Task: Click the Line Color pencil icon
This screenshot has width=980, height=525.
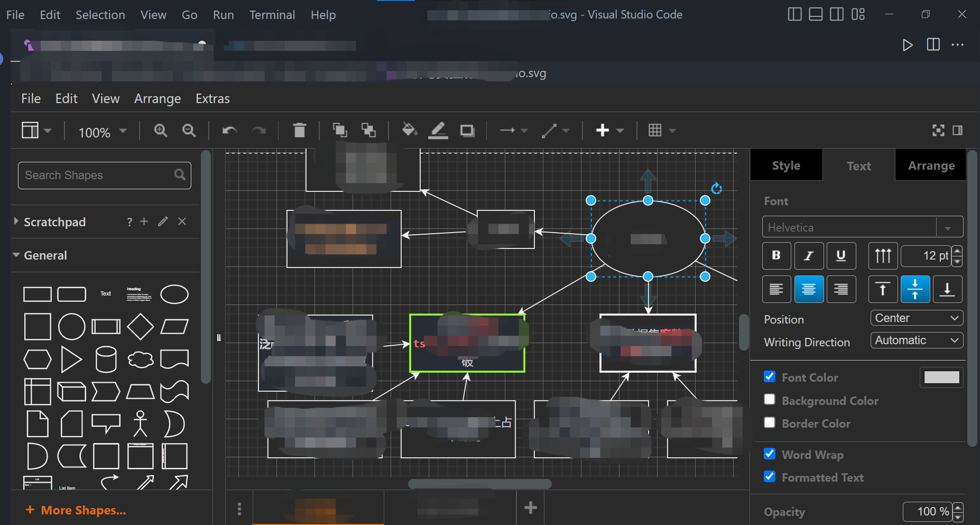Action: click(x=438, y=130)
